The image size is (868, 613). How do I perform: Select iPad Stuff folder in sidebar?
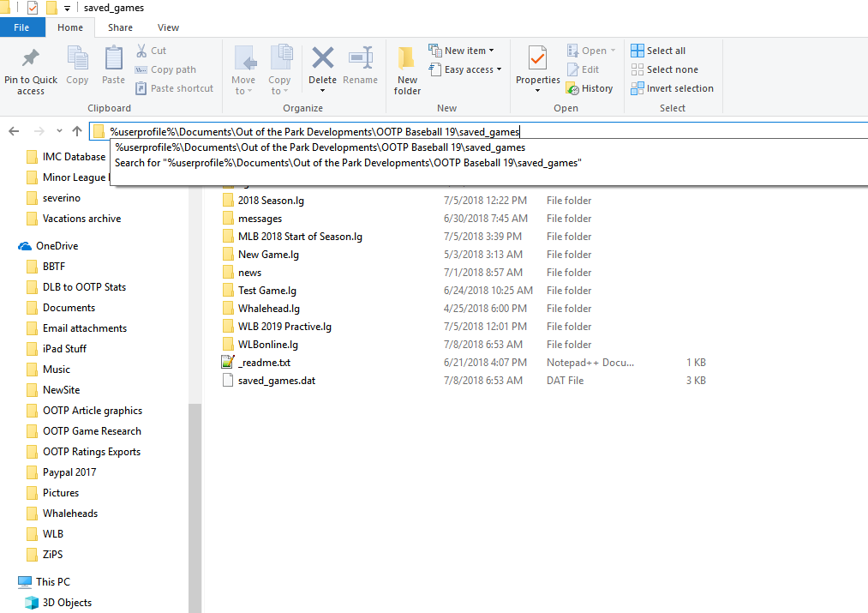coord(57,349)
